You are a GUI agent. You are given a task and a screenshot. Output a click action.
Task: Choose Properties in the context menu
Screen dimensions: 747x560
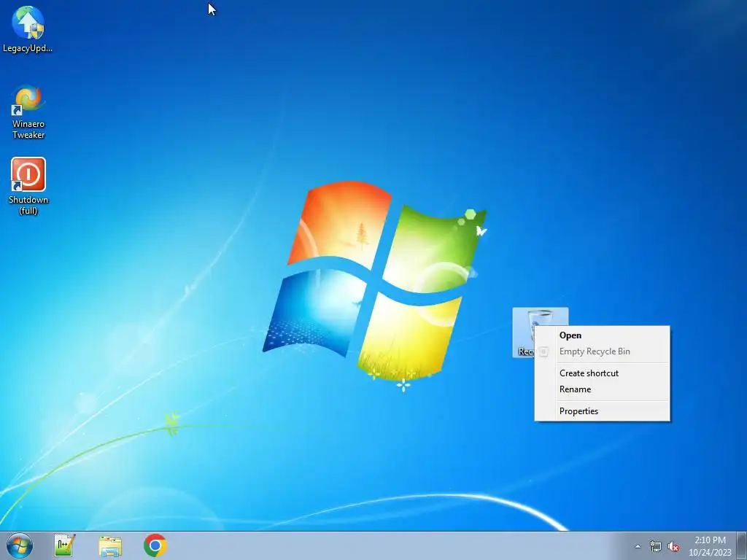(x=602, y=411)
